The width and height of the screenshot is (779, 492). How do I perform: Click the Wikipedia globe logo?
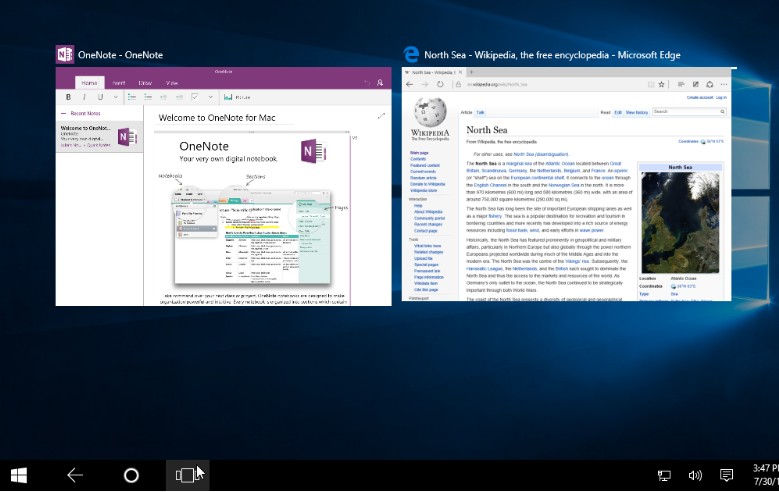(430, 112)
